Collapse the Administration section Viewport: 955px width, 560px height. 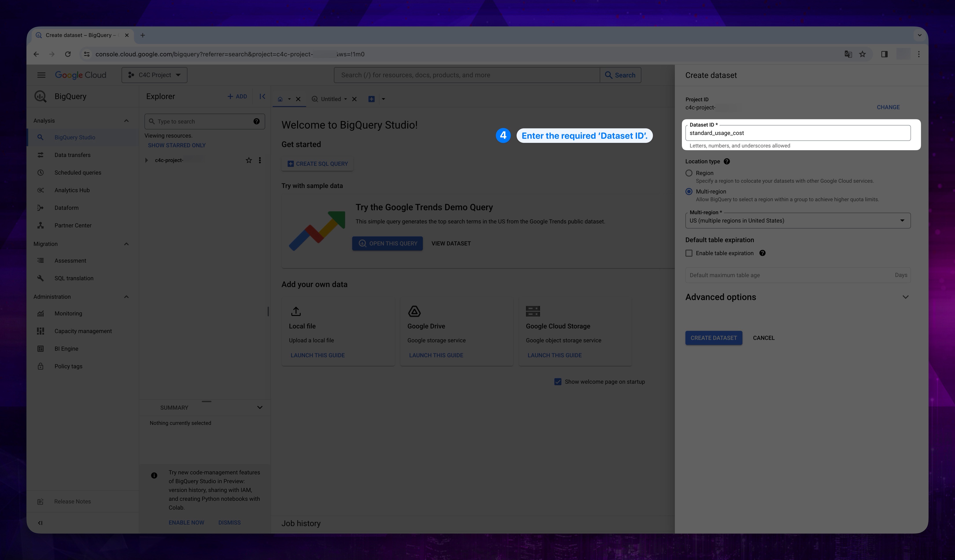click(x=126, y=297)
